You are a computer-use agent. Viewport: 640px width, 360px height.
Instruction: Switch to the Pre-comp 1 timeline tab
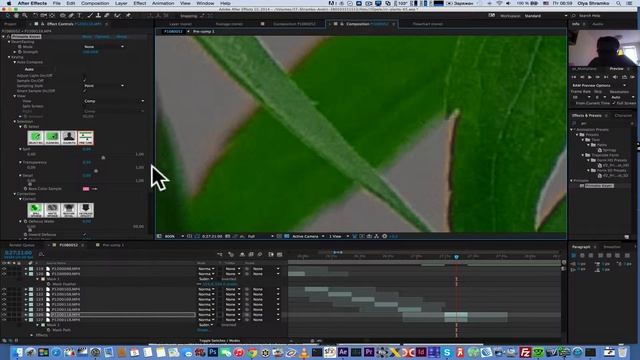coord(113,245)
